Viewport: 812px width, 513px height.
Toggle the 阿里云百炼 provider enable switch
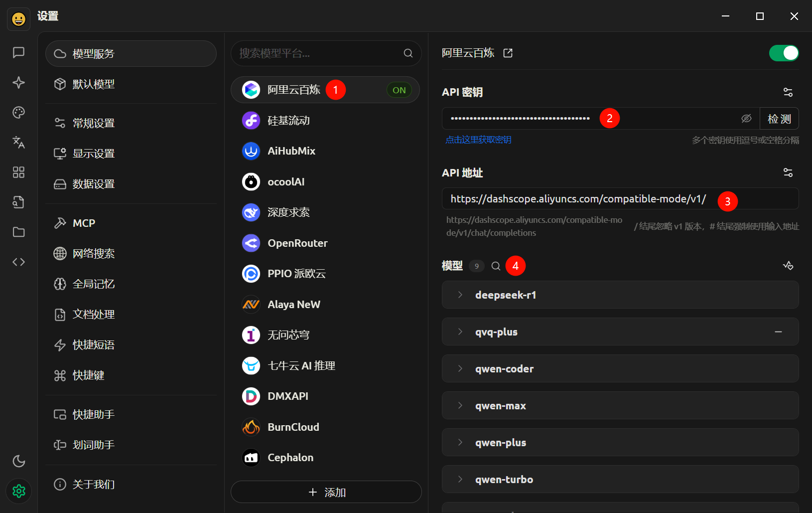point(784,53)
